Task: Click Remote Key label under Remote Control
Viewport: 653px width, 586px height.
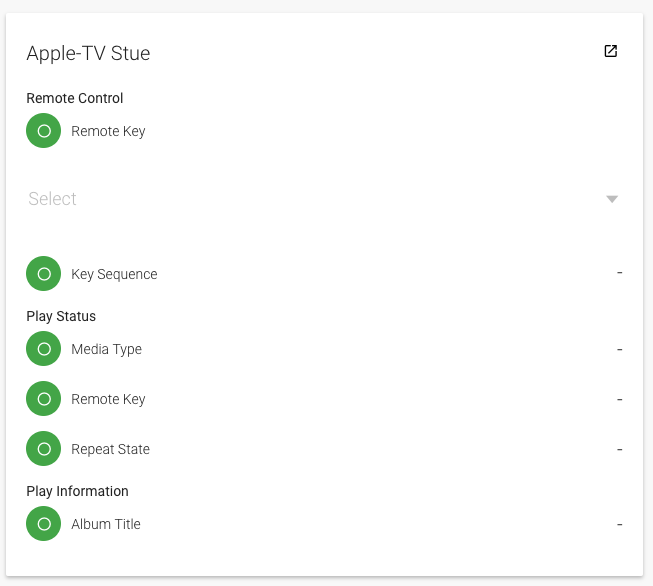Action: (x=108, y=131)
